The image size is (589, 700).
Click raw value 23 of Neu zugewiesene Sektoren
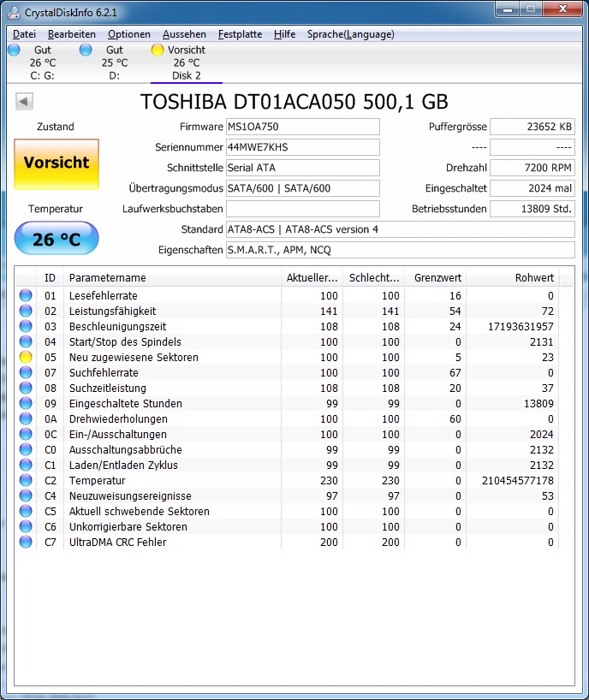[548, 357]
